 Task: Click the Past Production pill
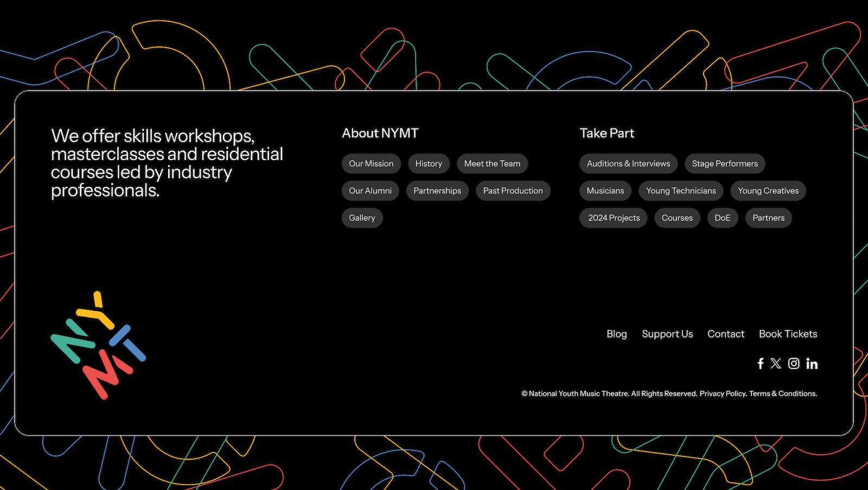pyautogui.click(x=513, y=191)
